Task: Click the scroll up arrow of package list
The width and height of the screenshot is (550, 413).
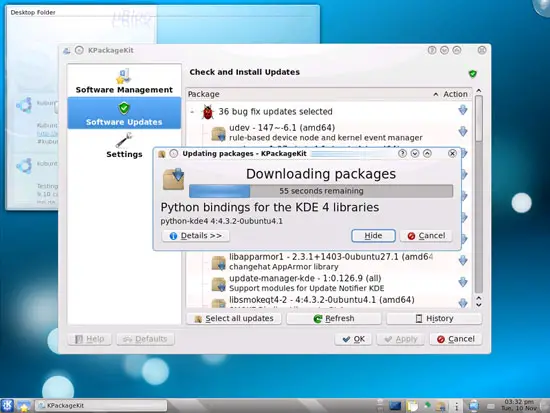Action: [479, 91]
